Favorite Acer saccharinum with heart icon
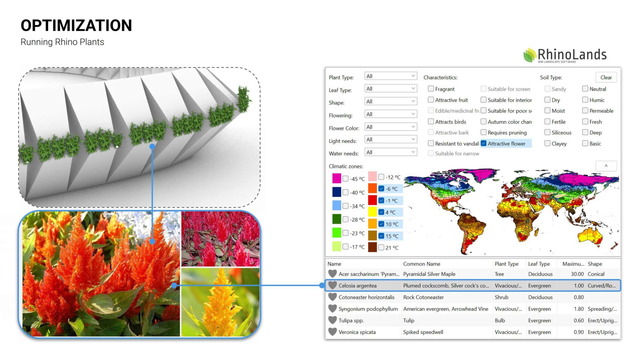Viewport: 644px width, 362px height. pyautogui.click(x=332, y=274)
